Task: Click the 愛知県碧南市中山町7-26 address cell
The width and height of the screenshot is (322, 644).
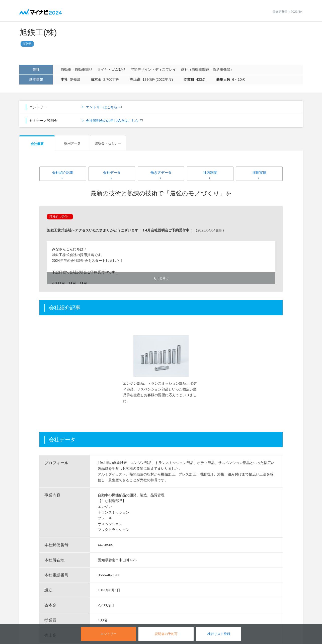Action: [186, 560]
